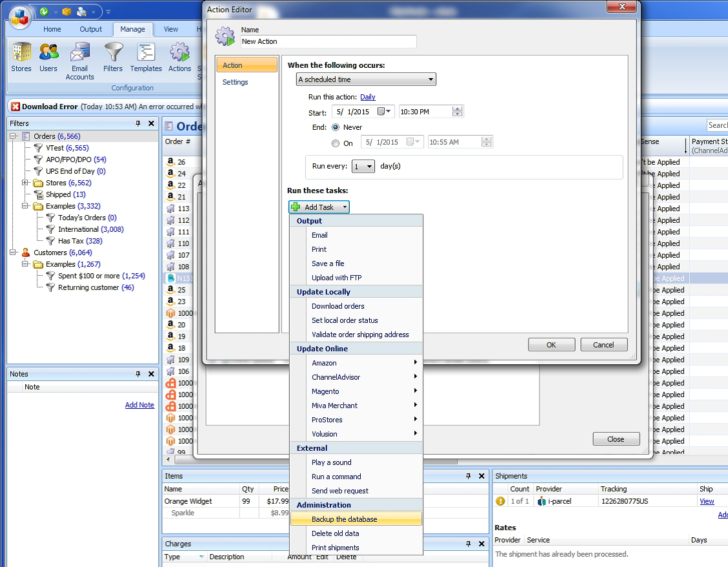Expand the Amazon submenu

click(356, 363)
